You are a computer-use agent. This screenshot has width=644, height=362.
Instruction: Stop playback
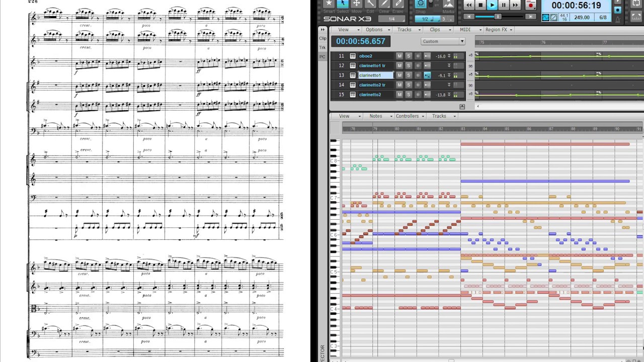(480, 5)
